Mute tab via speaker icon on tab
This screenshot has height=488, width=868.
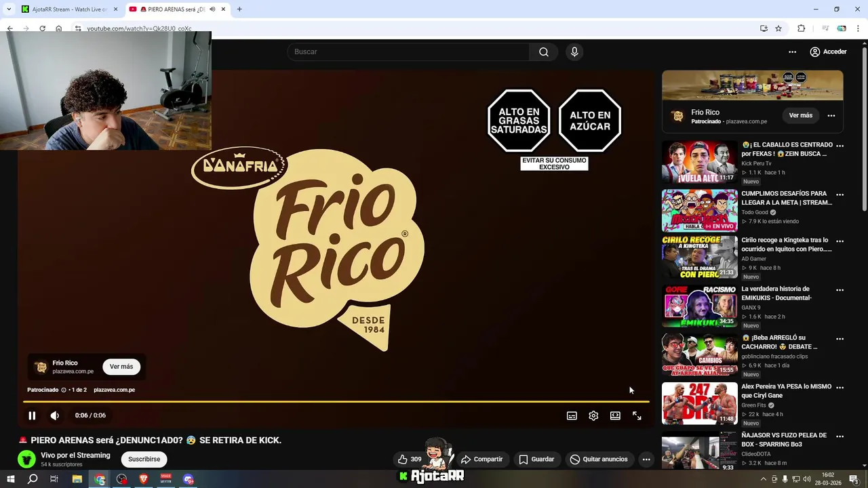pyautogui.click(x=212, y=9)
